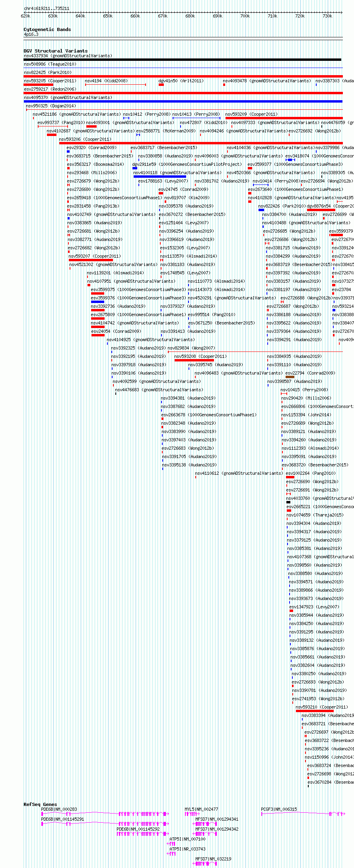Click the DGV Structural Variants track title
Viewport: 354px width, 868px height.
[x=56, y=51]
